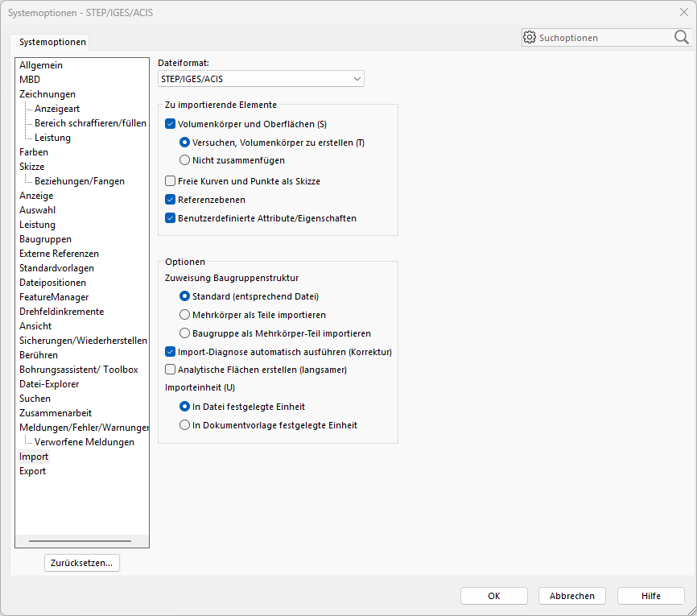Enable Analytische Flächen erstellen
The image size is (697, 616).
coord(169,369)
